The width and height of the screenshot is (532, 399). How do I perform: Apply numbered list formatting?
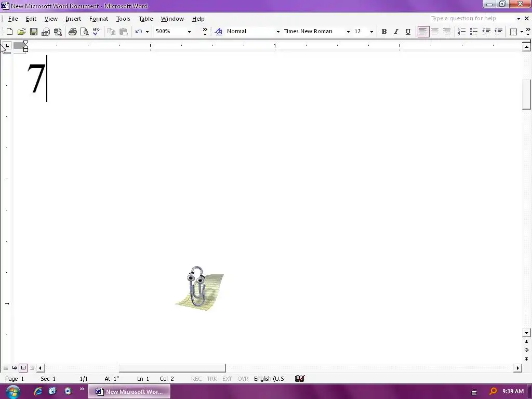click(x=462, y=32)
